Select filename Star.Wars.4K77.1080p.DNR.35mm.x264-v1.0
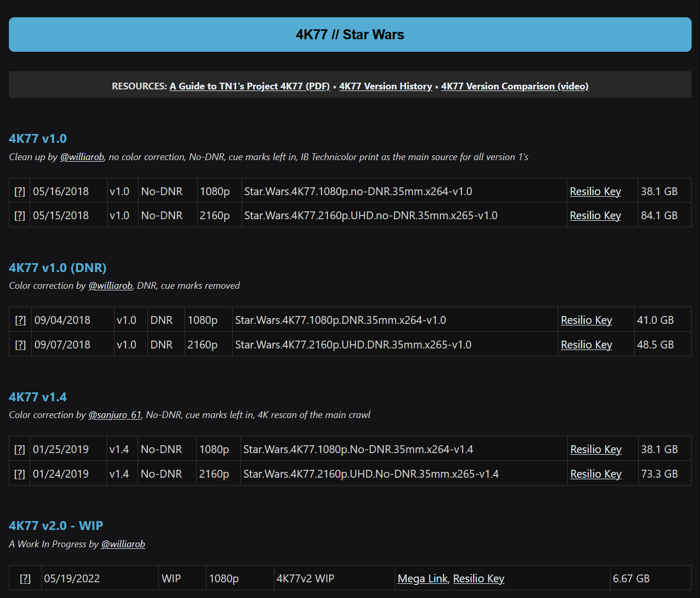Screen dimensions: 700x598 (x=340, y=320)
